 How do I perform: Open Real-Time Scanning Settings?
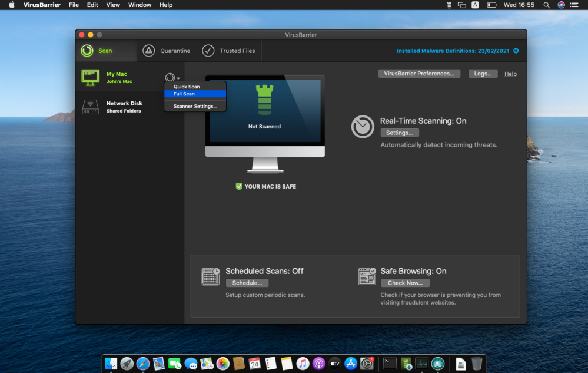click(x=400, y=133)
